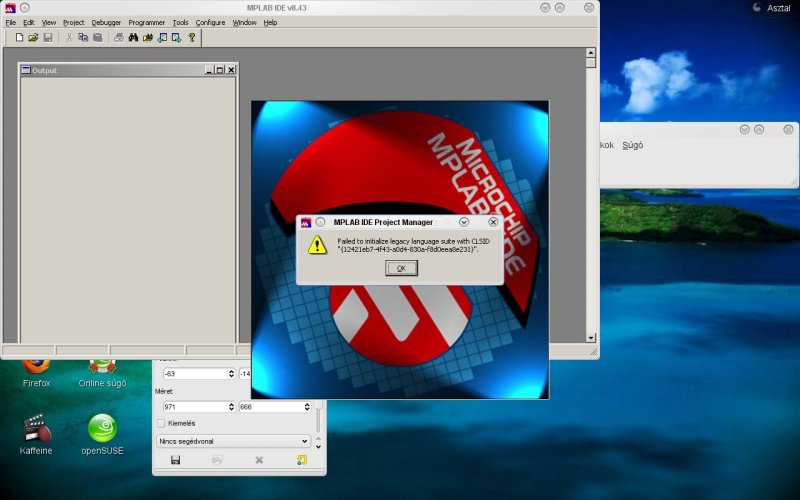
Task: Open the Configure menu
Action: [210, 22]
